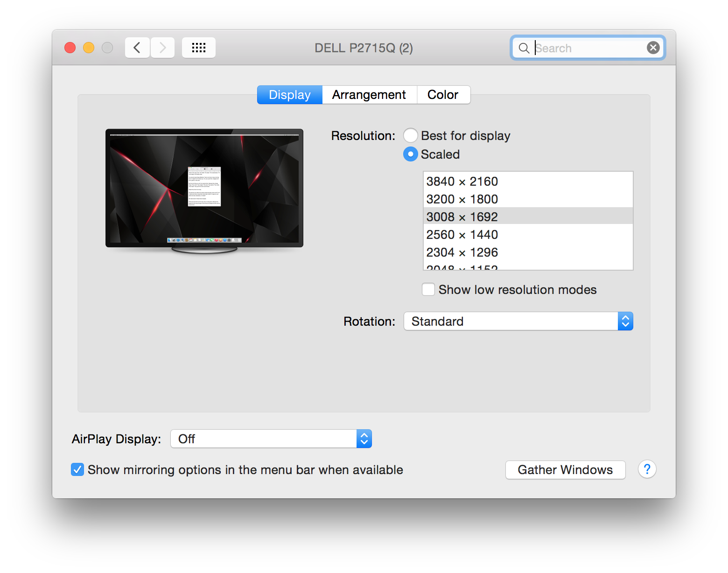
Task: Enable Show low resolution modes checkbox
Action: click(x=428, y=289)
